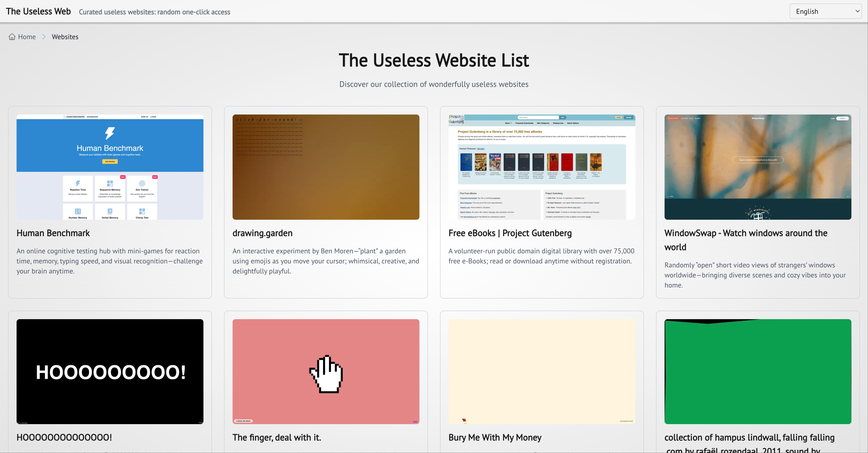Screen dimensions: 868x453
Task: Open The finger, deal with it title
Action: pos(277,437)
